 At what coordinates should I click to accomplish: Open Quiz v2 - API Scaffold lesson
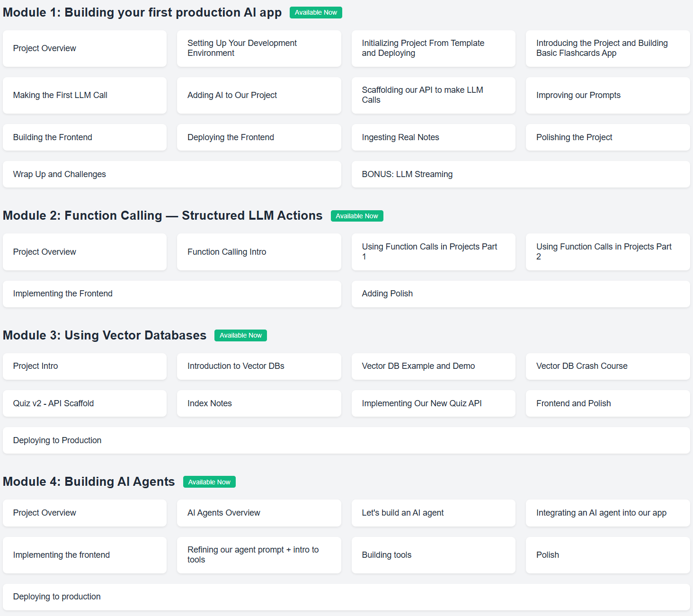click(x=85, y=403)
